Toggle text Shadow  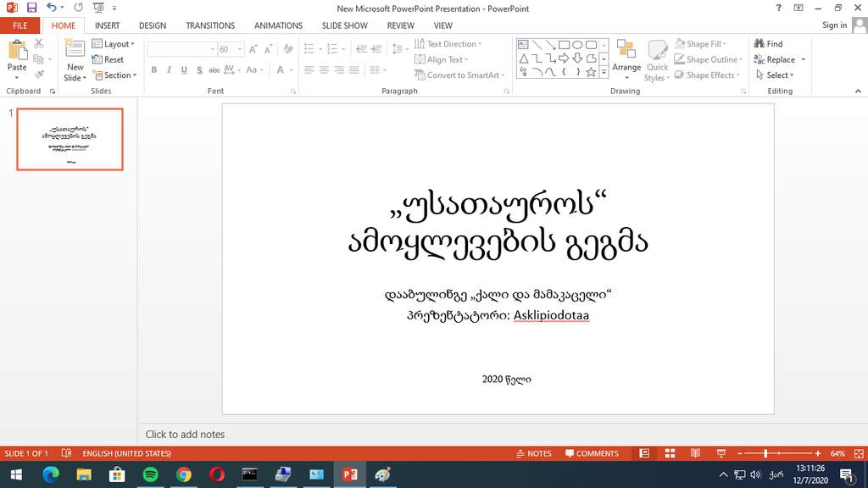pos(199,69)
